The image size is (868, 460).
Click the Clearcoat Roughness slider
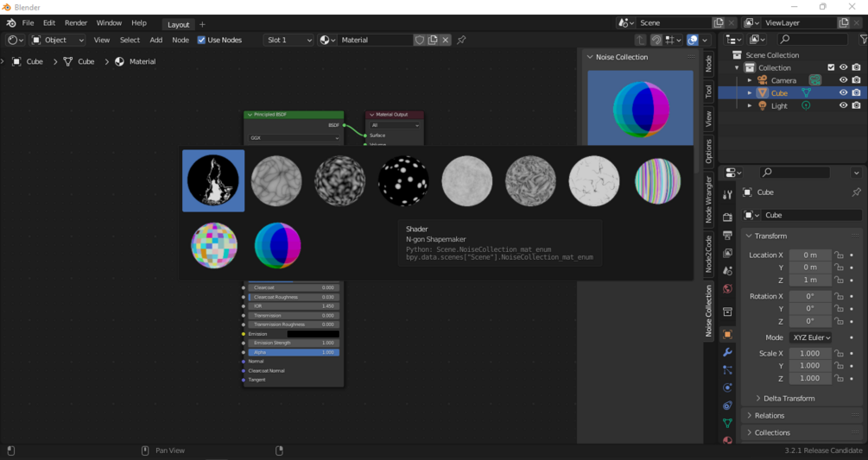click(x=294, y=297)
